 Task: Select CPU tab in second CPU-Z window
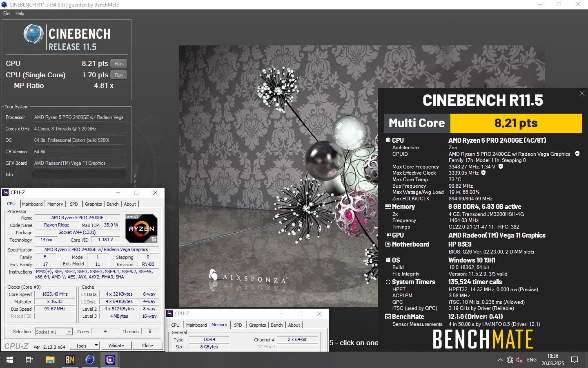(175, 325)
